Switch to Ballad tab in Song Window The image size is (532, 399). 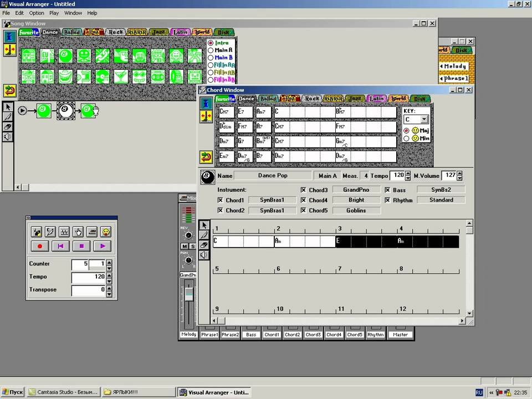(72, 32)
